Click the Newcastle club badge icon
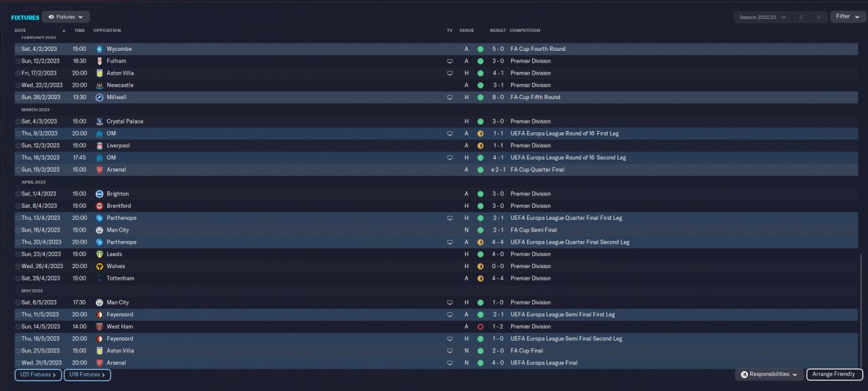 tap(100, 86)
